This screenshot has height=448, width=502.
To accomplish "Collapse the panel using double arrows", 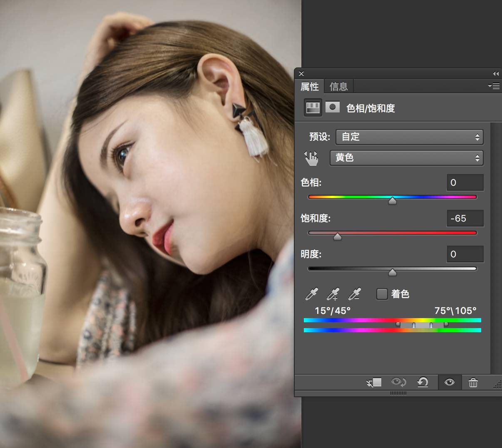I will pos(496,74).
